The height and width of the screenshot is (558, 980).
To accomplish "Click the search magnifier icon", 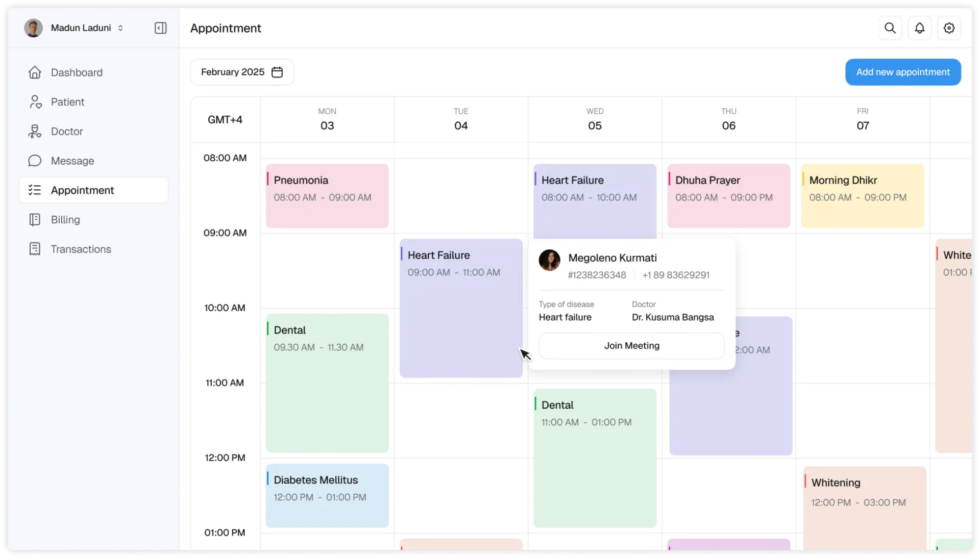I will click(890, 28).
